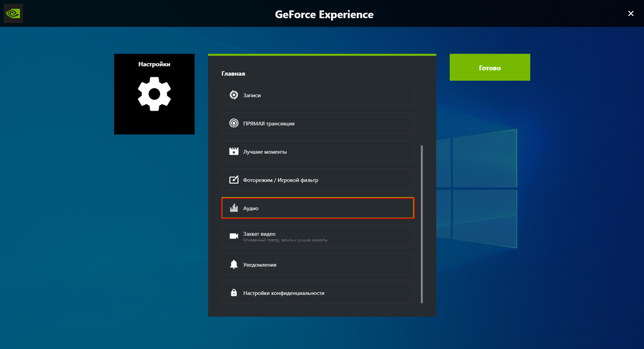
Task: Click the Лучшие моменты clapperboard icon
Action: pos(233,151)
